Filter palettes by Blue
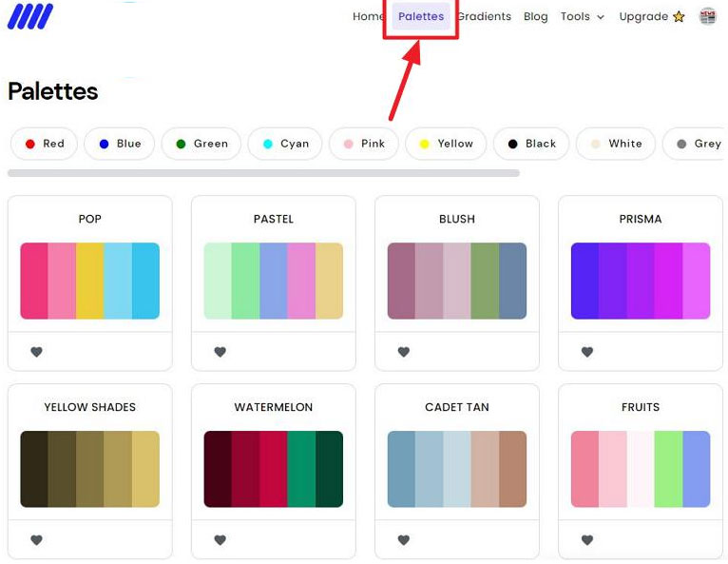The image size is (728, 564). 120,144
